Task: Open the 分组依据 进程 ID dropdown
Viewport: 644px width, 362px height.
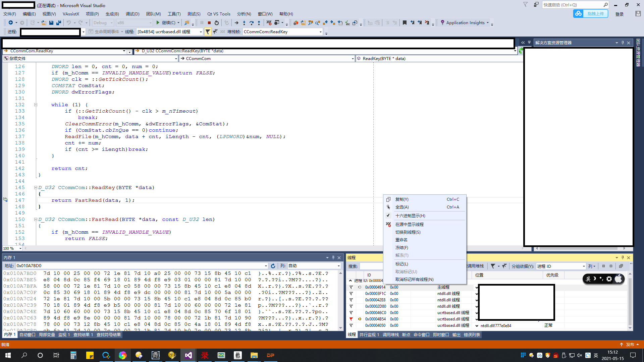Action: tap(584, 266)
